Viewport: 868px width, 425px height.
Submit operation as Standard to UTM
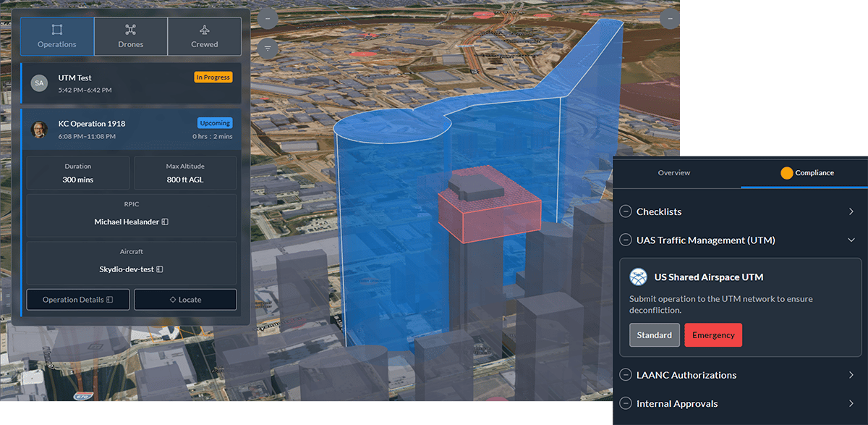click(x=655, y=335)
